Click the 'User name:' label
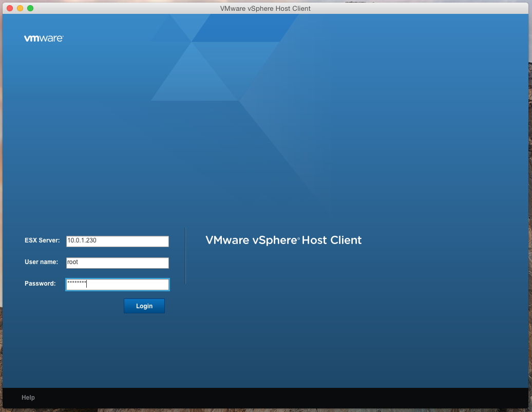This screenshot has height=412, width=532. click(42, 262)
